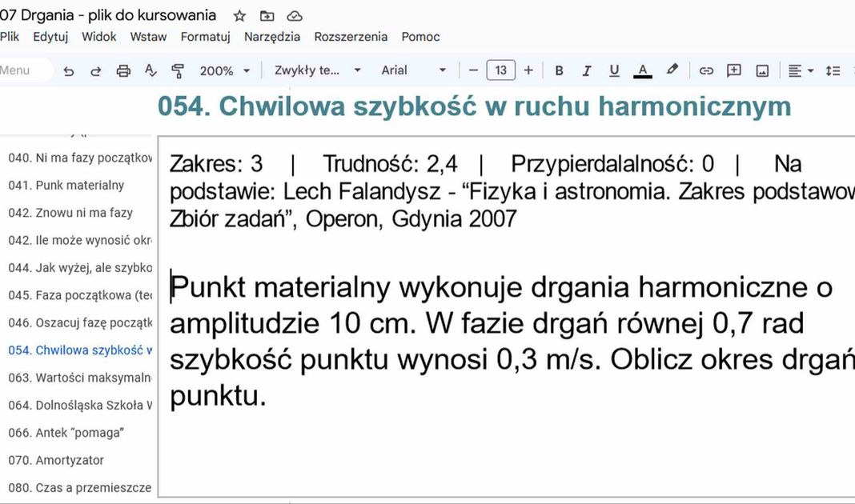The height and width of the screenshot is (504, 855).
Task: Open the Narzędzia menu
Action: tap(272, 37)
